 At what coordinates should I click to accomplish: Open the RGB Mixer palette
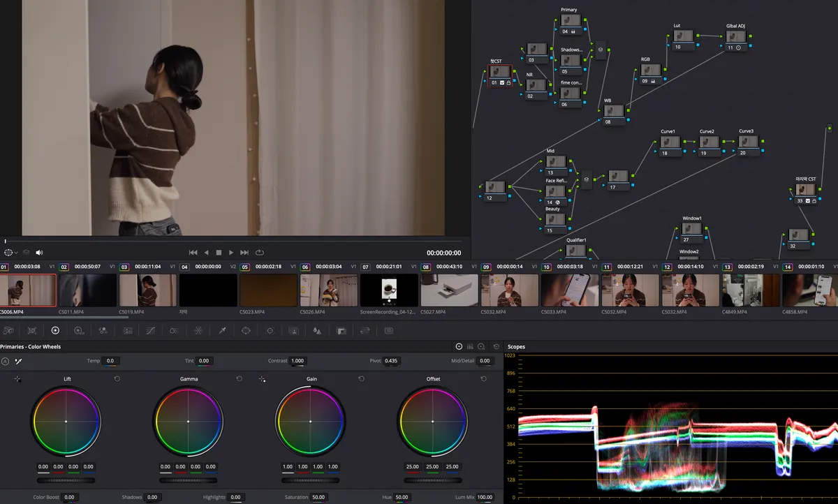[103, 330]
